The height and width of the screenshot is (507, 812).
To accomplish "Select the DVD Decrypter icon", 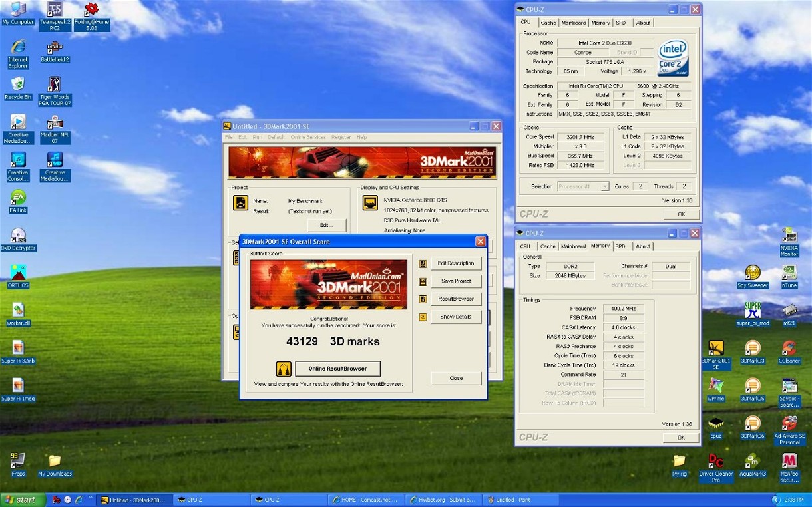I will click(18, 239).
